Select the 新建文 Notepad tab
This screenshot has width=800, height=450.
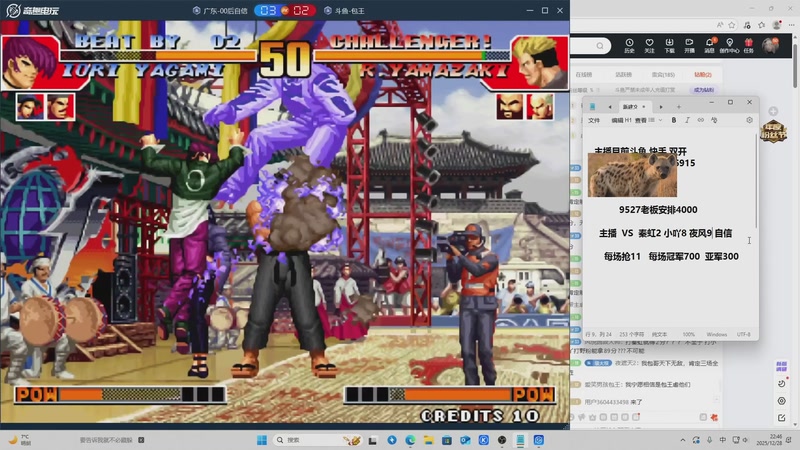[x=630, y=107]
